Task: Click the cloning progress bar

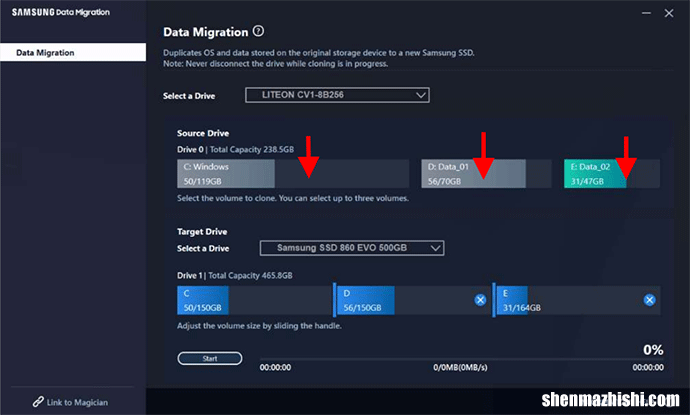Action: tap(462, 359)
